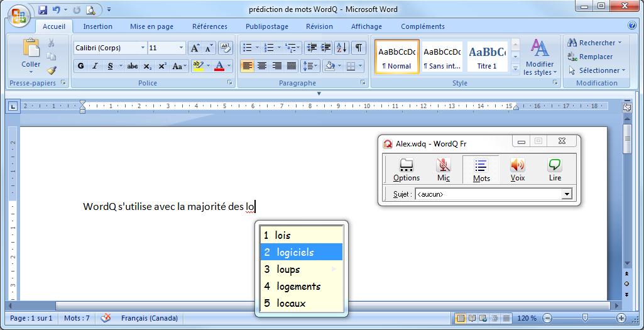Viewport: 644px width, 330px height.
Task: Apply the Titre 1 style
Action: tap(487, 57)
